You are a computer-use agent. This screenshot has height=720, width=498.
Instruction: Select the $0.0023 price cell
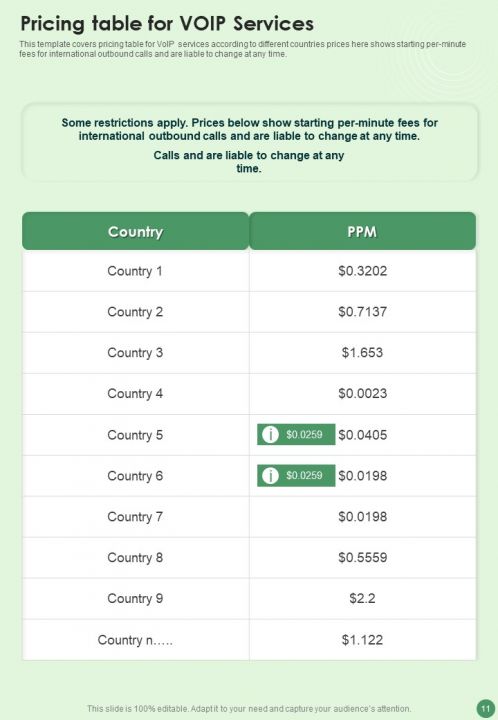(x=363, y=394)
